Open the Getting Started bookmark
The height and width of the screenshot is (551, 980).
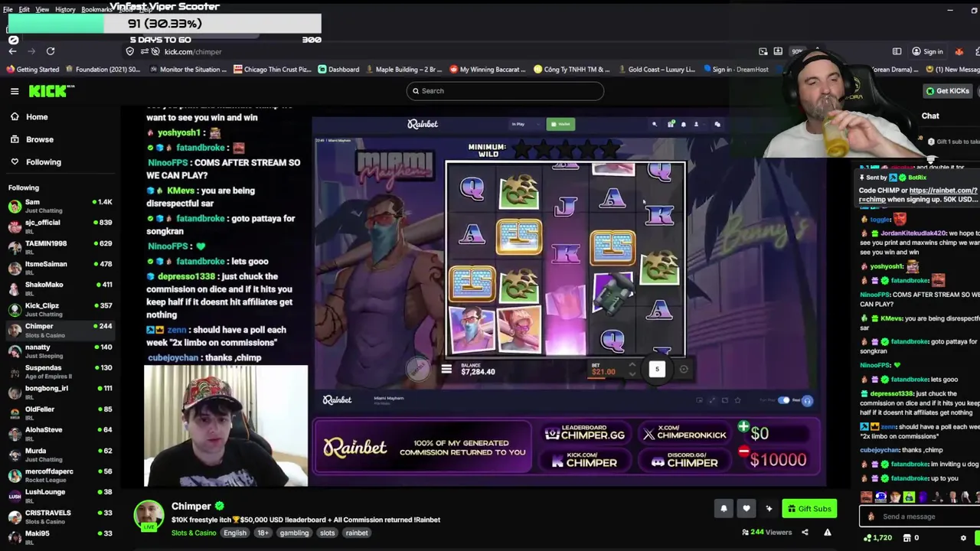(x=33, y=70)
